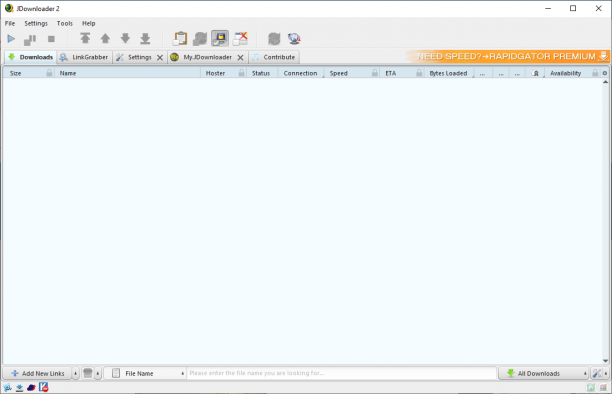
Task: Click the green status icon at bottom right
Action: click(x=591, y=387)
